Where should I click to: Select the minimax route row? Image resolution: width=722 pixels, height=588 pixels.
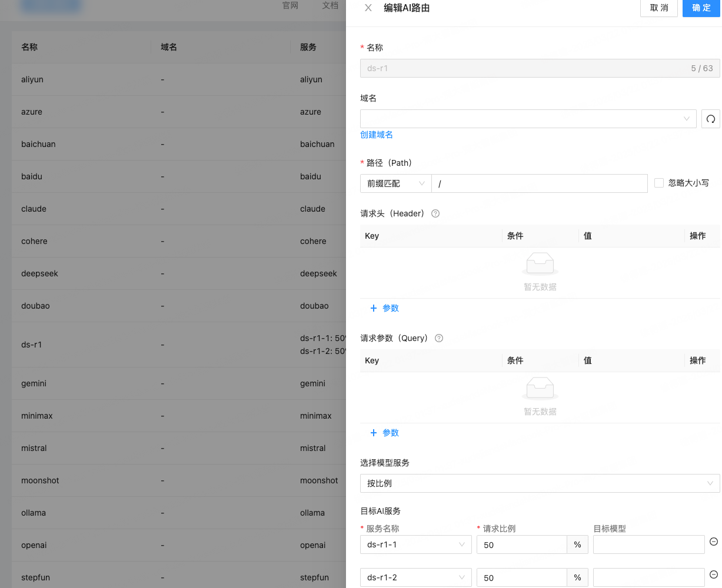[x=179, y=416]
